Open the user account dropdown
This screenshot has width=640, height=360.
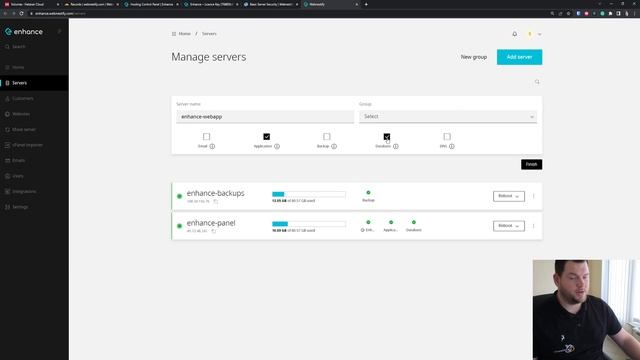point(534,34)
